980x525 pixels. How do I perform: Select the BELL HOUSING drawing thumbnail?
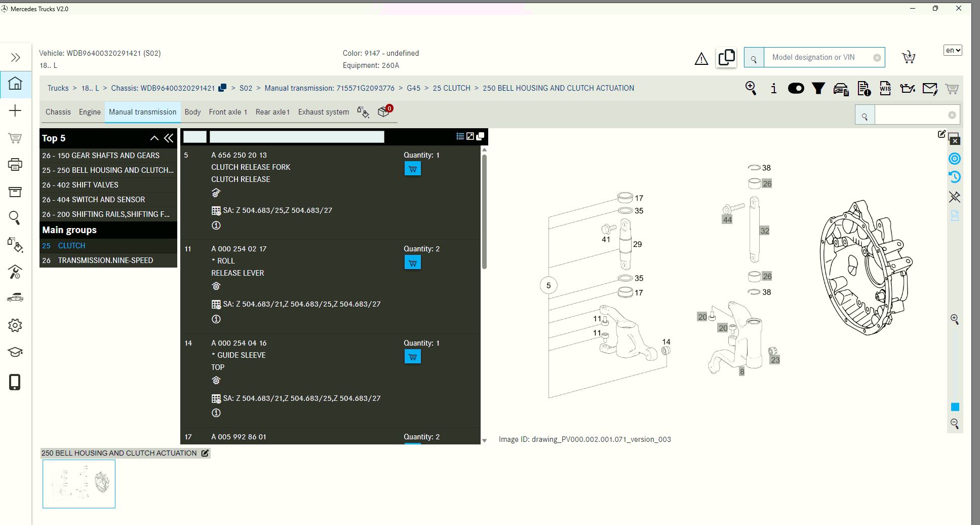[79, 483]
